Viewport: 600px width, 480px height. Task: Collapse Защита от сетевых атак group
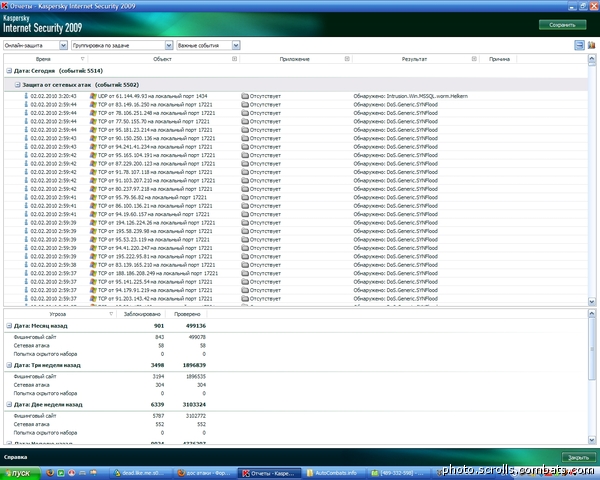tap(17, 85)
